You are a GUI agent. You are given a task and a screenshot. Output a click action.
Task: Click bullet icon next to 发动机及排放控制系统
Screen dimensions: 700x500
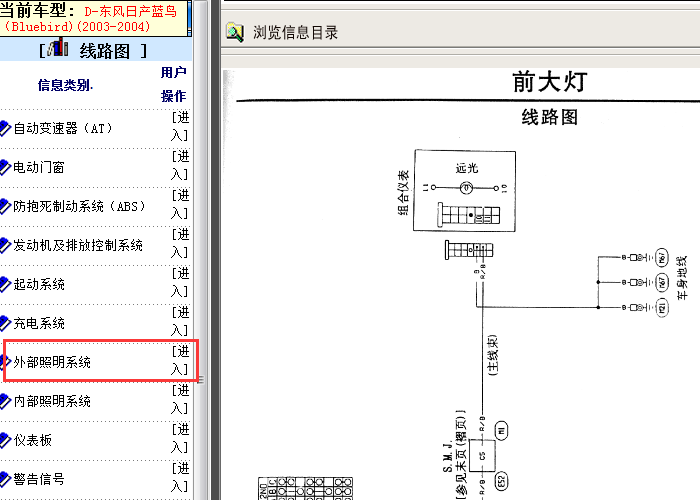[x=5, y=245]
